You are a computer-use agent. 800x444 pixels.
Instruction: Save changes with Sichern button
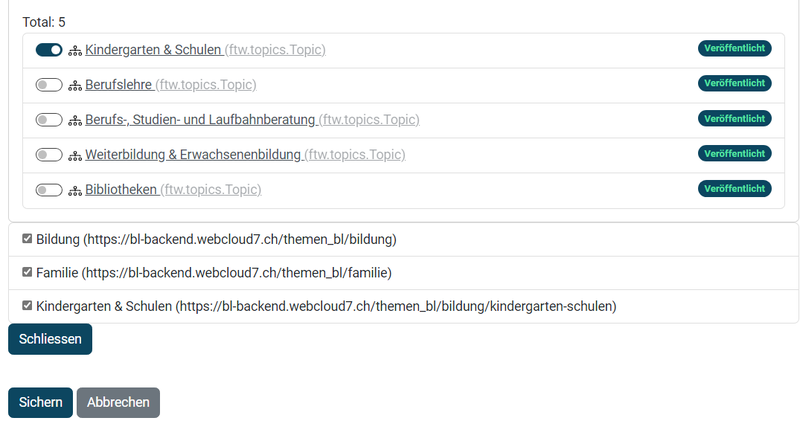click(x=40, y=403)
